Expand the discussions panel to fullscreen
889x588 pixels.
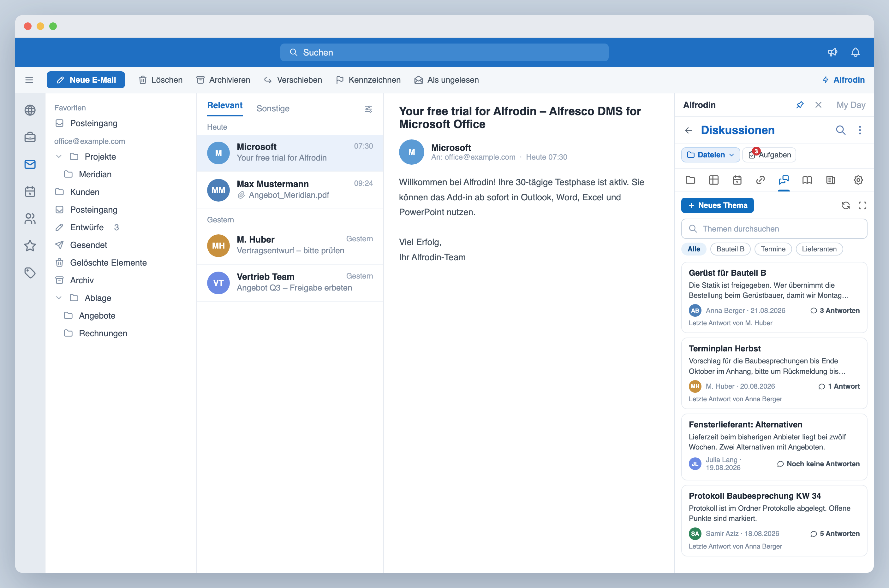(x=862, y=205)
